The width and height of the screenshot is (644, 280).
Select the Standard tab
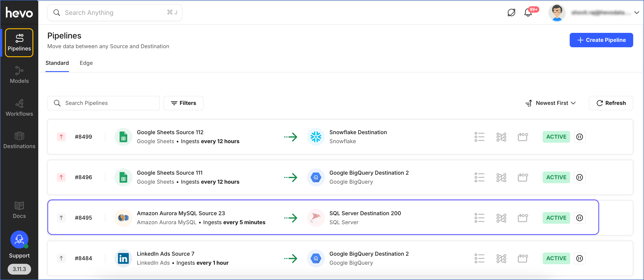pyautogui.click(x=57, y=63)
